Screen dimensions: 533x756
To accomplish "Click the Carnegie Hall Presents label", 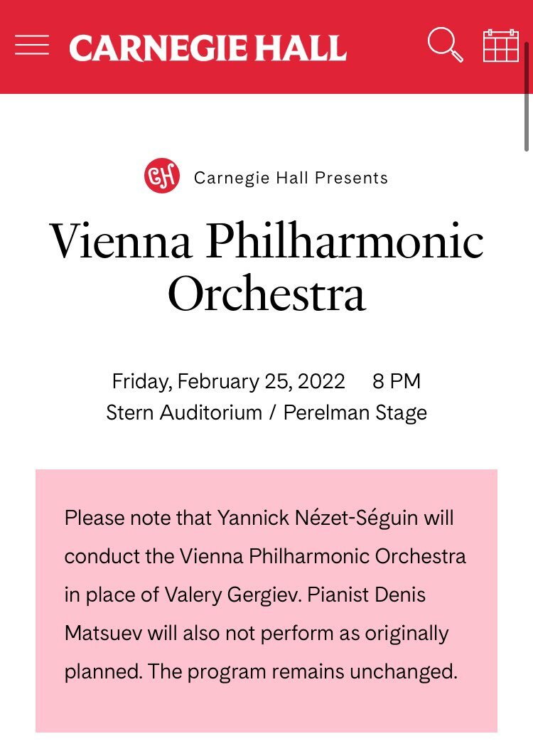I will coord(291,178).
